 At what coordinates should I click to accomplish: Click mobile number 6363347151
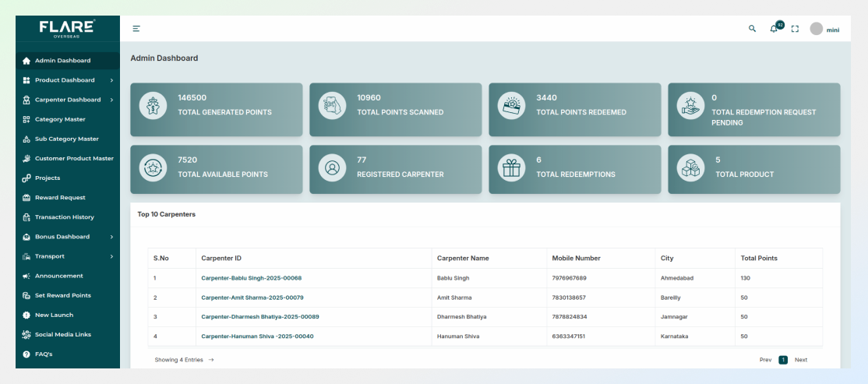[569, 336]
